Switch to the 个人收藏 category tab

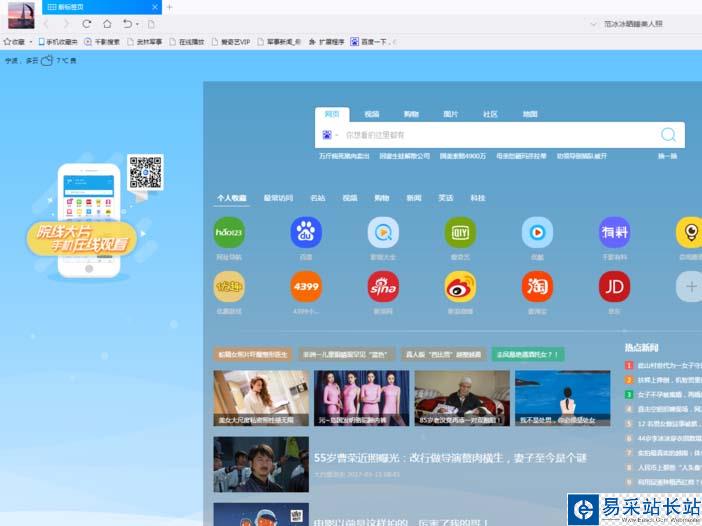point(232,198)
